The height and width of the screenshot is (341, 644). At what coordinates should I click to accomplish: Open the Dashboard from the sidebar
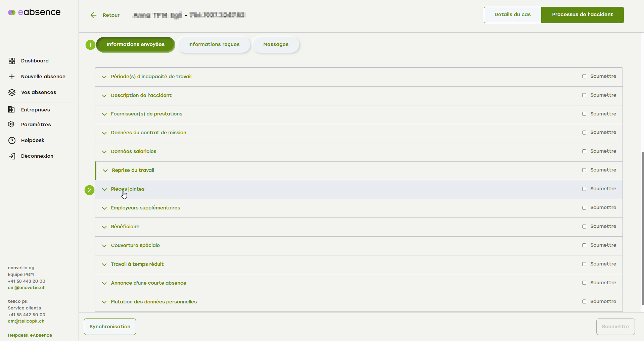tap(12, 61)
